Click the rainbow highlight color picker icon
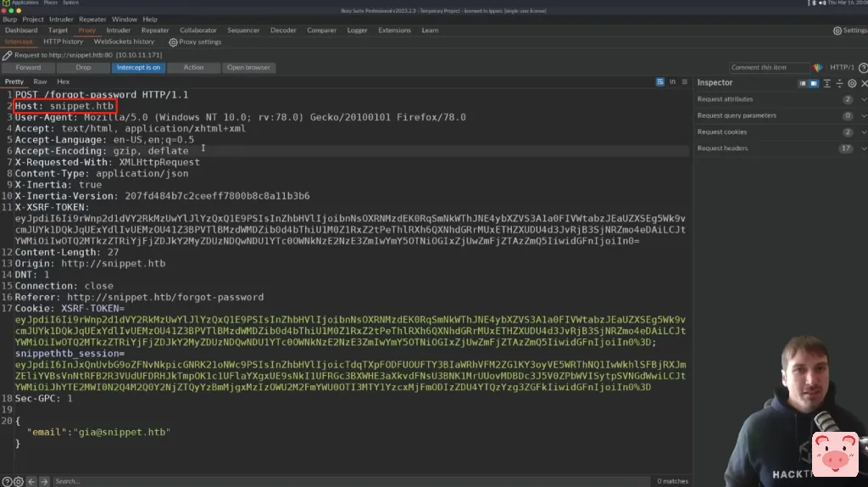 [x=818, y=68]
